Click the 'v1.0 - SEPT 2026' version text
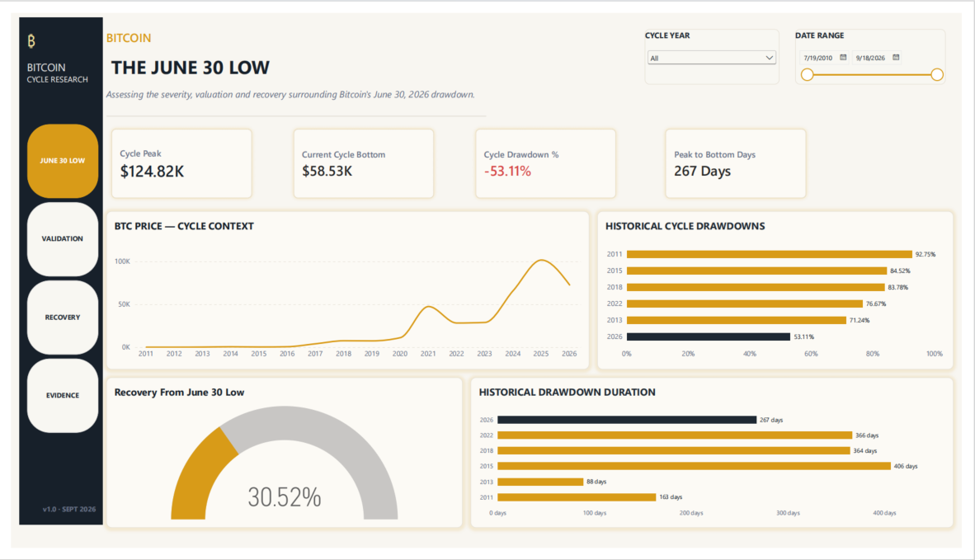 tap(69, 509)
